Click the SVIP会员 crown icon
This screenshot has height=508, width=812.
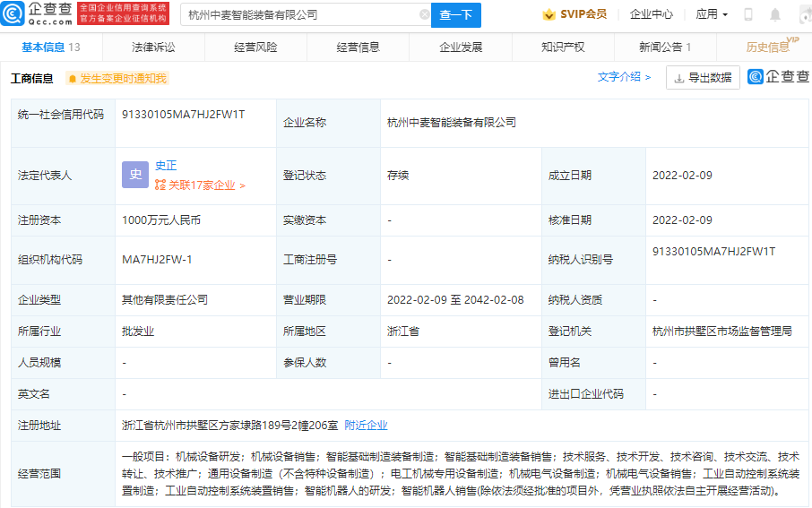point(549,15)
